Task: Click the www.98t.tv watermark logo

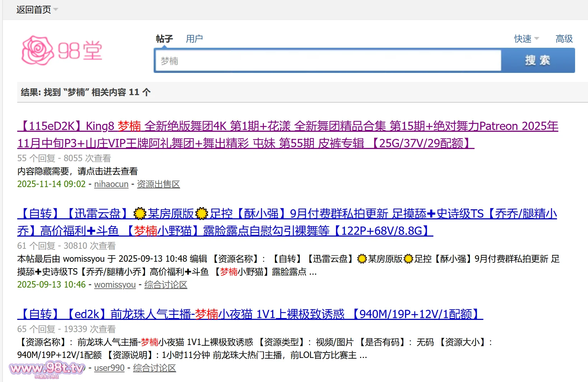Action: [x=47, y=369]
